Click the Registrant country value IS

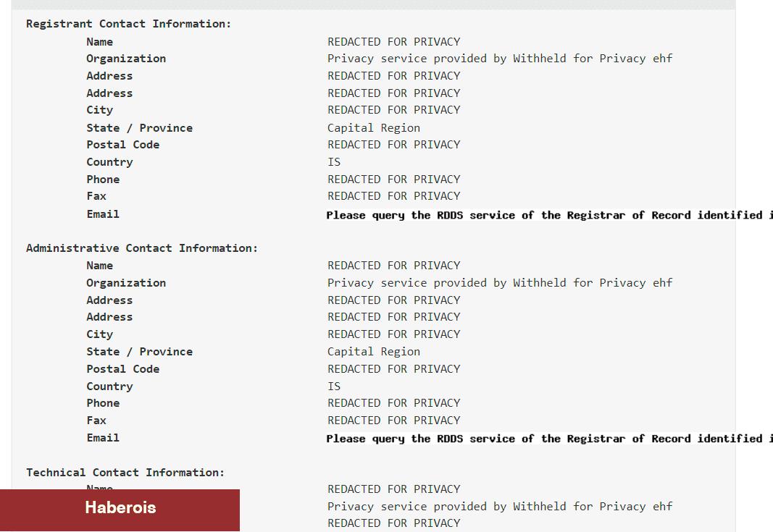[x=334, y=162]
